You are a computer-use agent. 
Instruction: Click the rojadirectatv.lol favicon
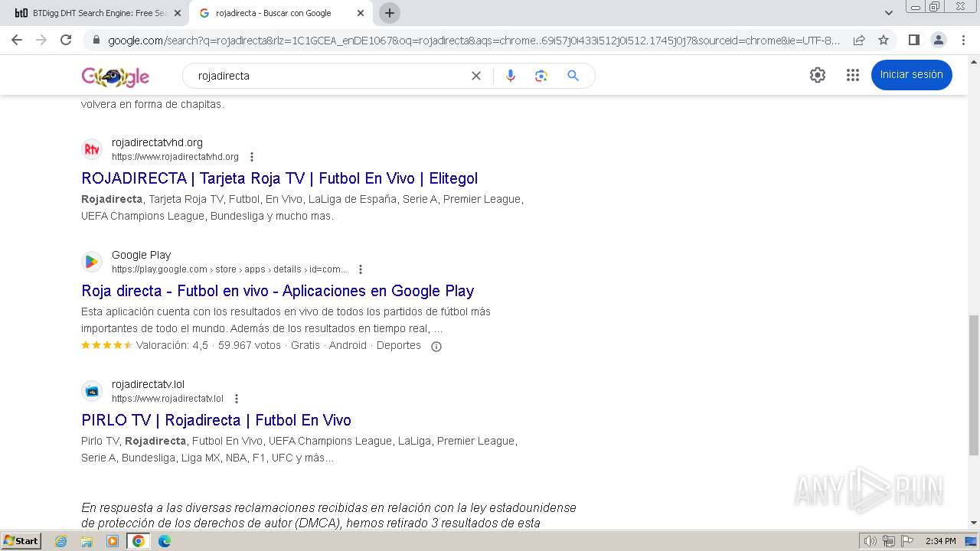point(92,391)
